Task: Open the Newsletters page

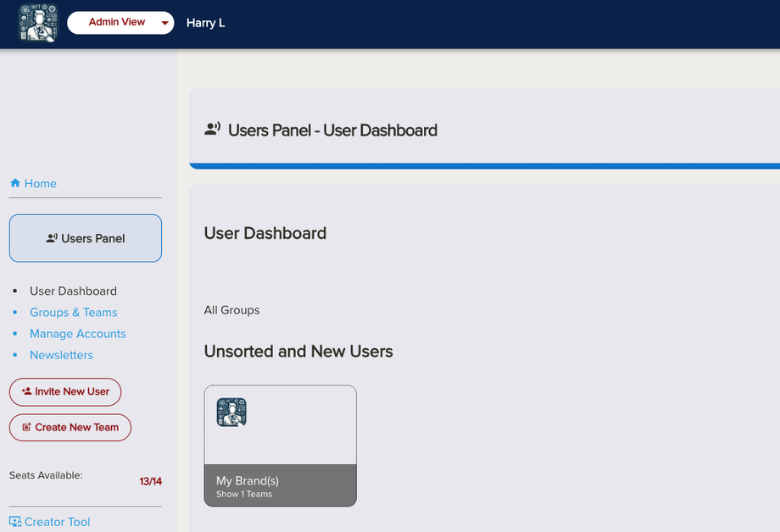Action: click(x=61, y=355)
